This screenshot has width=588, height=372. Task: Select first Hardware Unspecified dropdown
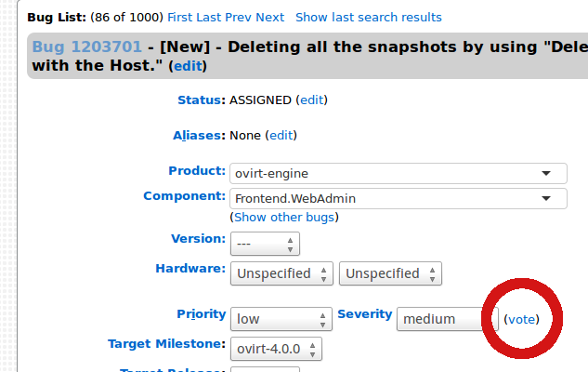coord(281,273)
